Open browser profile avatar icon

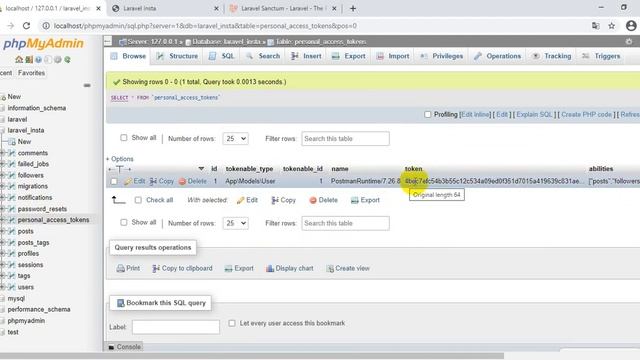point(631,26)
